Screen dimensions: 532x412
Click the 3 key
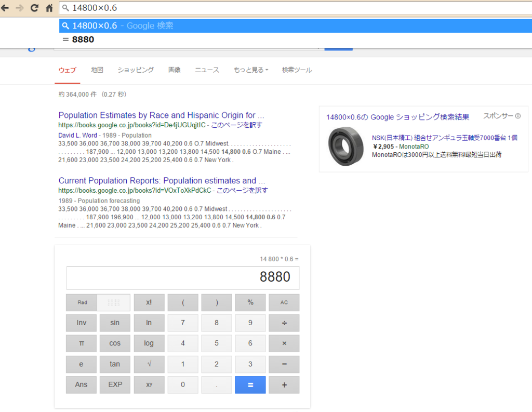point(250,364)
